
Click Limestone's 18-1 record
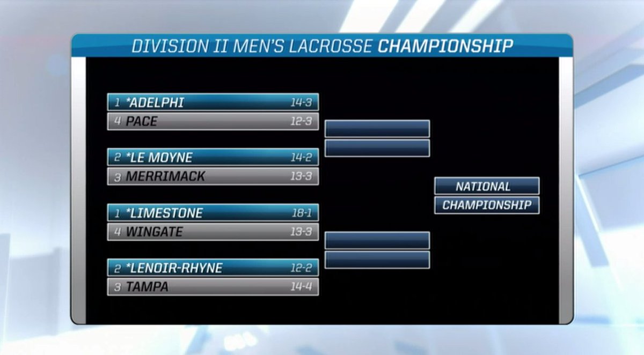(x=301, y=213)
